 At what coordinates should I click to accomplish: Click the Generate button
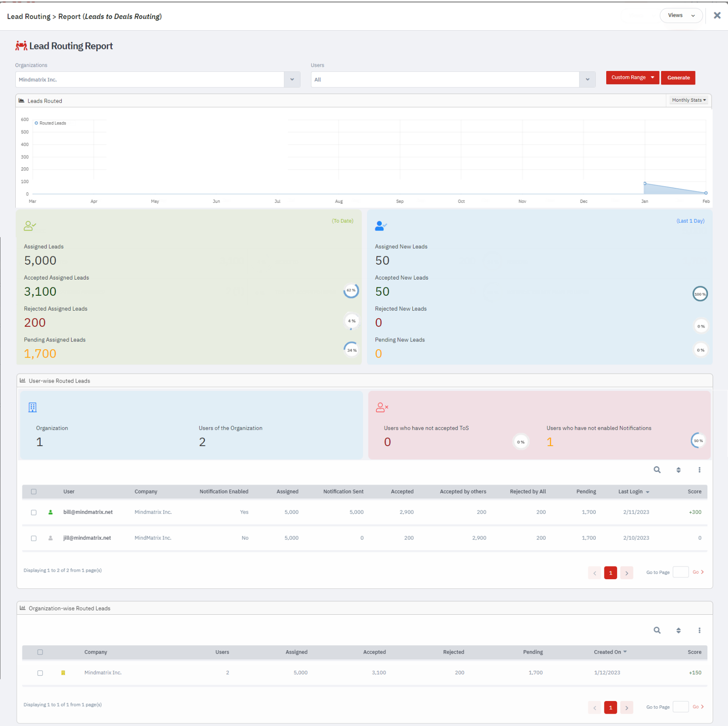pos(678,78)
